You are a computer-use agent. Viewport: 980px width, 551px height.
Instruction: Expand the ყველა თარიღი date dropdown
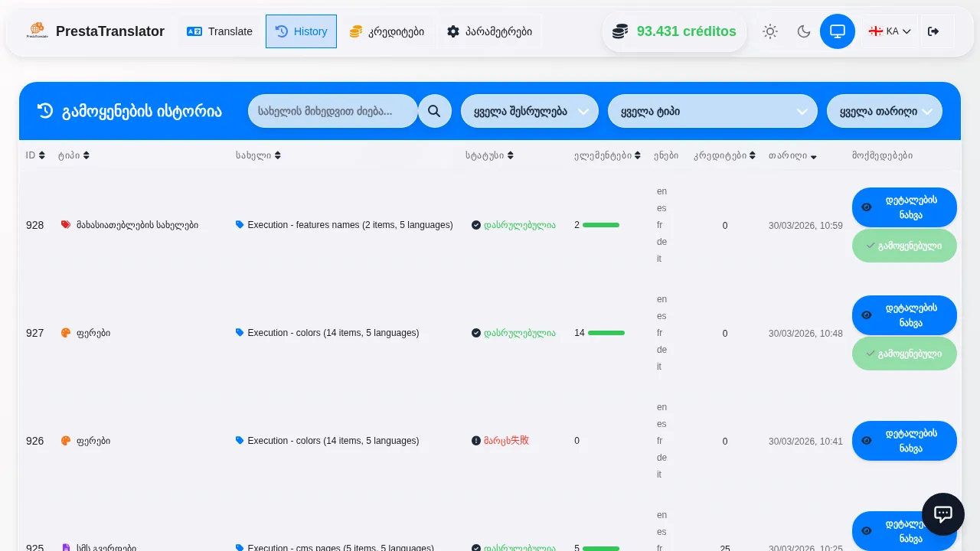pos(884,111)
